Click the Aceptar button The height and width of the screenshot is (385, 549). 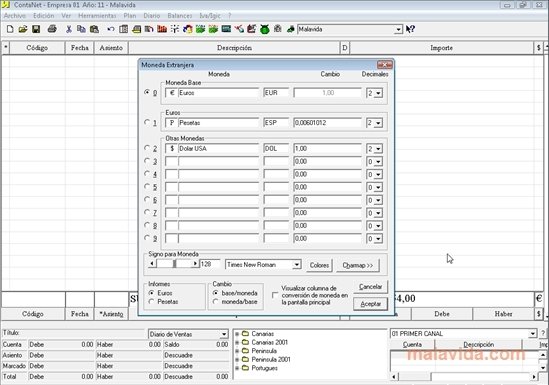[370, 304]
